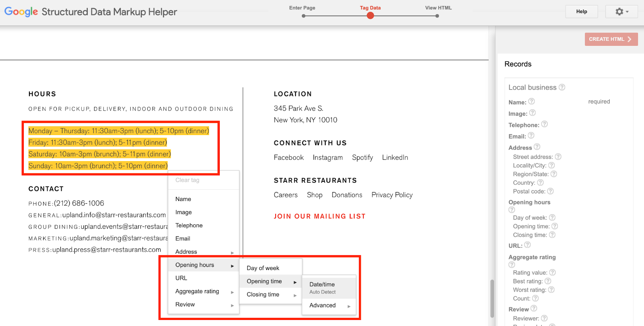Open the Spotify link
The width and height of the screenshot is (644, 326).
point(362,158)
